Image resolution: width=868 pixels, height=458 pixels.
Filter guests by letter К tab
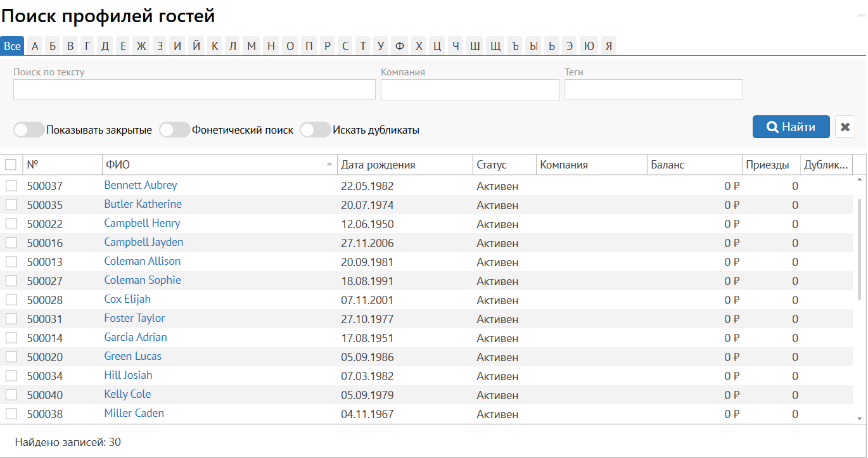click(215, 46)
